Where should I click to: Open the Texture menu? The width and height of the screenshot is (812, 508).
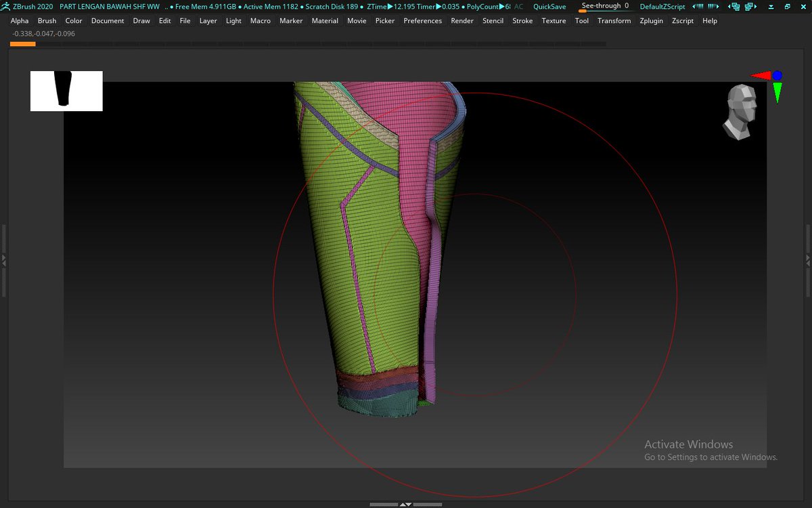tap(554, 21)
